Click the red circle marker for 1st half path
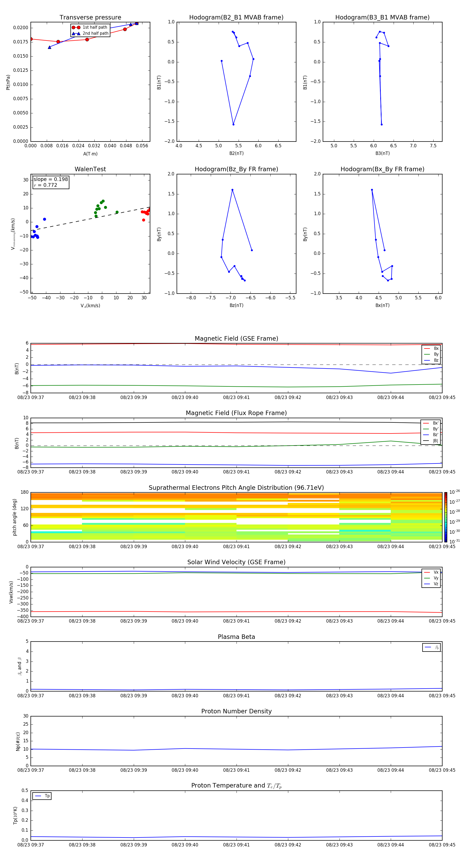 (x=76, y=27)
